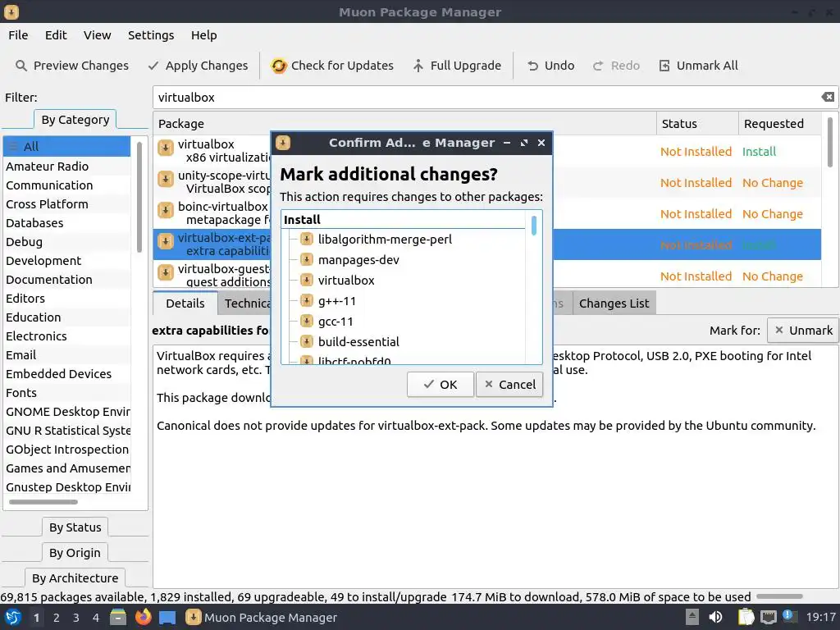Viewport: 840px width, 630px height.
Task: Click the status bar progress indicator
Action: click(x=779, y=596)
